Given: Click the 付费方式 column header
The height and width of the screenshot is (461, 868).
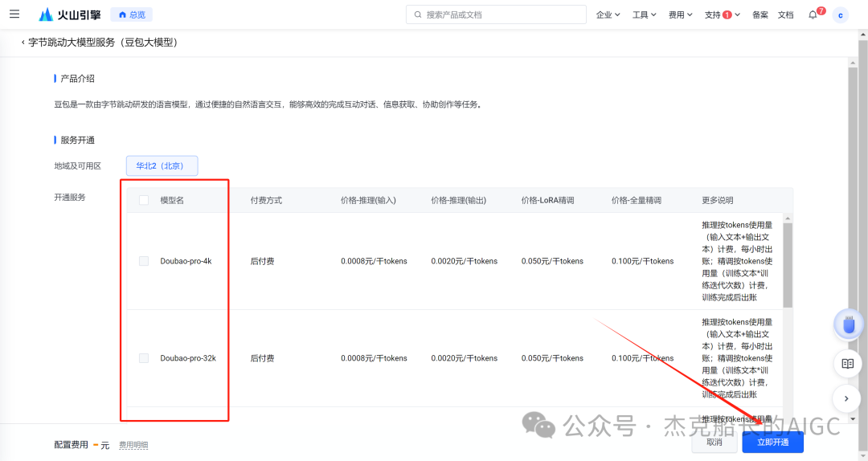Looking at the screenshot, I should pyautogui.click(x=266, y=200).
